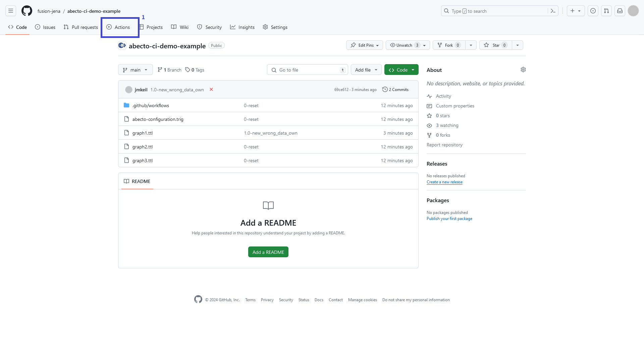Click the Go to file field
Image resolution: width=644 pixels, height=361 pixels.
point(308,70)
